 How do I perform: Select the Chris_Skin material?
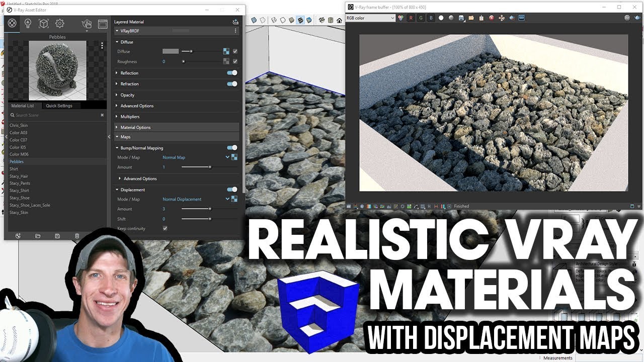click(19, 125)
